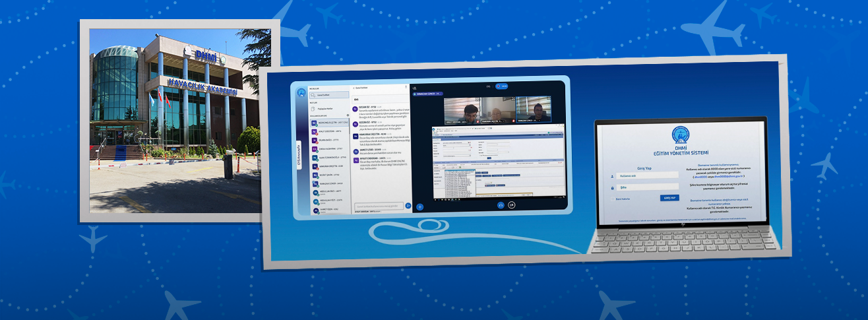Click the DHMİ logo in conference sidebar
Viewport: 868px width, 320px height.
tap(301, 92)
